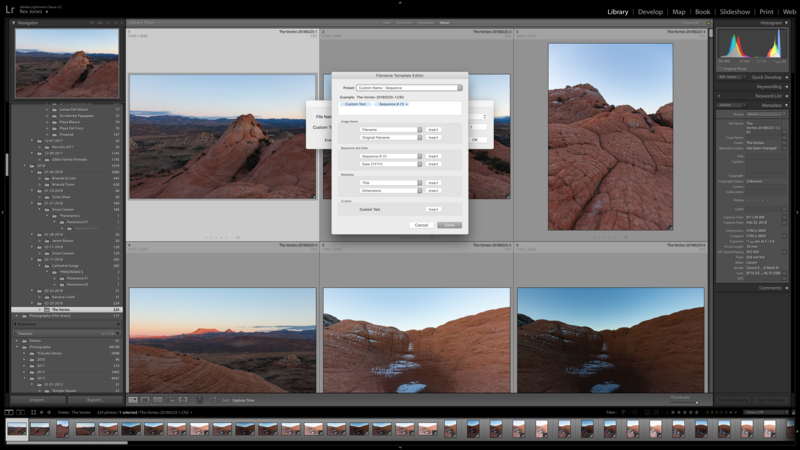
Task: Expand the Quick Develop panel
Action: click(x=766, y=77)
